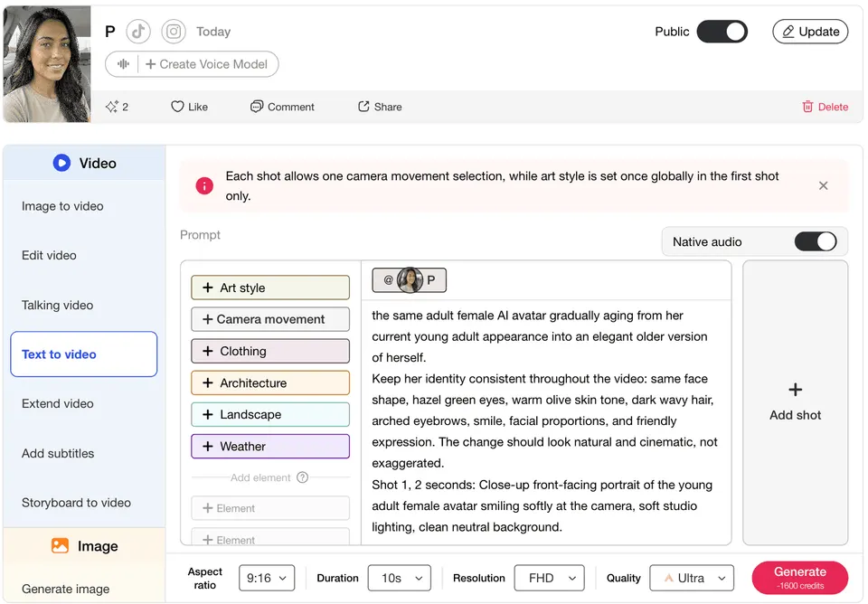This screenshot has height=604, width=868.
Task: Disable the Native audio switch
Action: tap(816, 241)
